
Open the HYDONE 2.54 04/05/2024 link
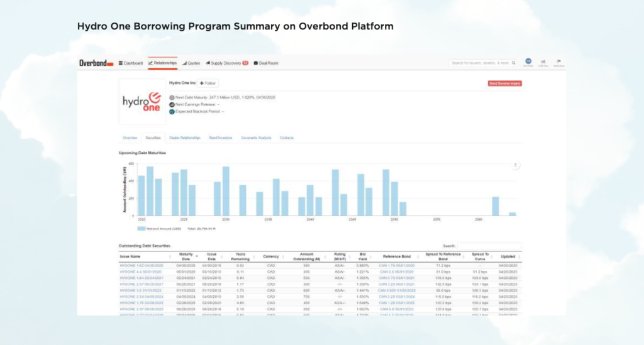(142, 297)
